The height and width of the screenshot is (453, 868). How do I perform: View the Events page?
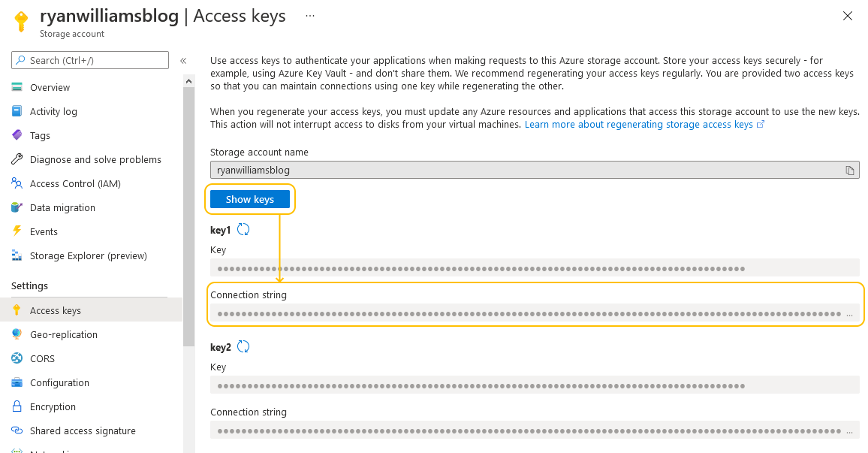[45, 231]
